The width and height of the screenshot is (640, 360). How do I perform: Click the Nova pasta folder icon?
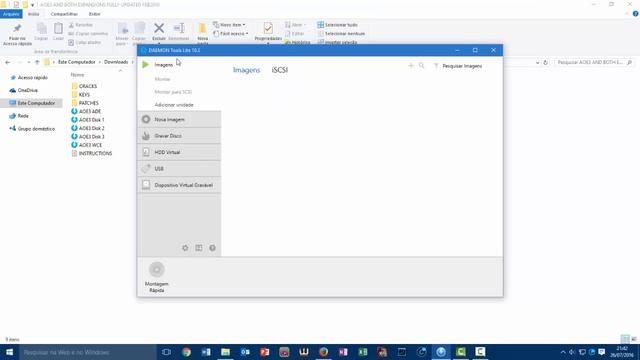point(202,29)
